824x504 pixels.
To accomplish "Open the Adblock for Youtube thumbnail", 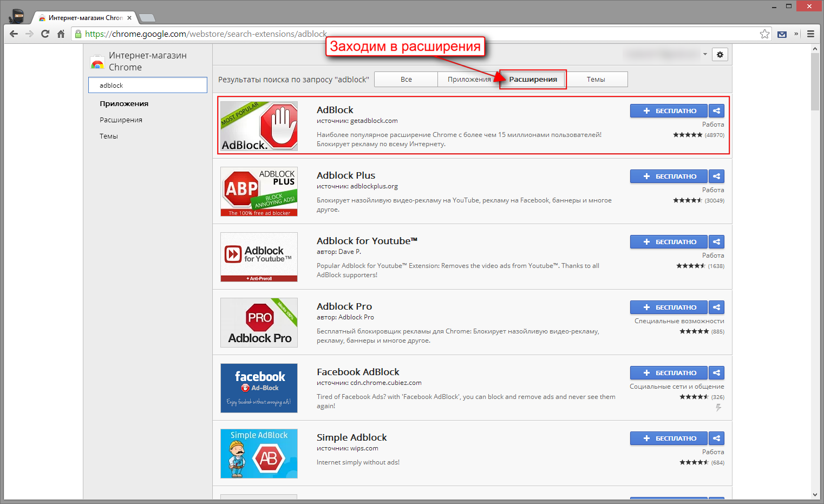I will [259, 257].
